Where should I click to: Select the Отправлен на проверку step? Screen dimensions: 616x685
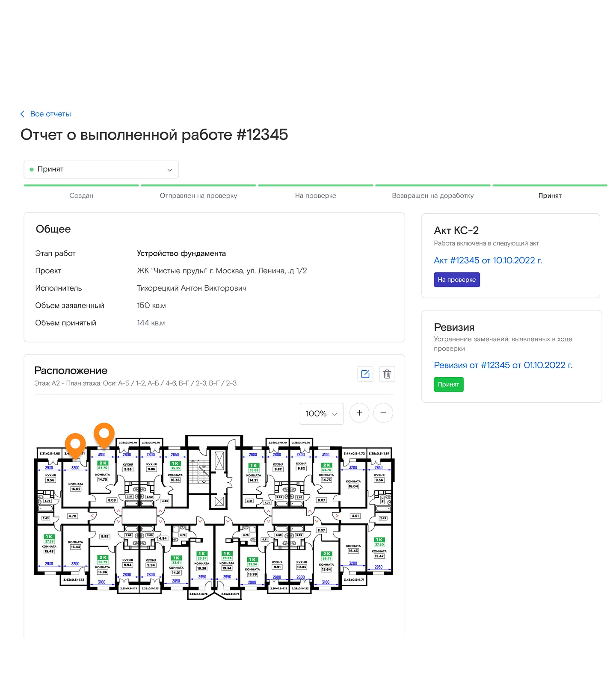coord(198,195)
